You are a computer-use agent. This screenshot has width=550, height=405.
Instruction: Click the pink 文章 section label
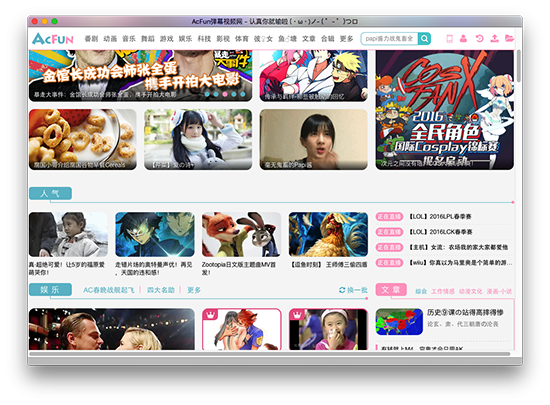coord(391,290)
